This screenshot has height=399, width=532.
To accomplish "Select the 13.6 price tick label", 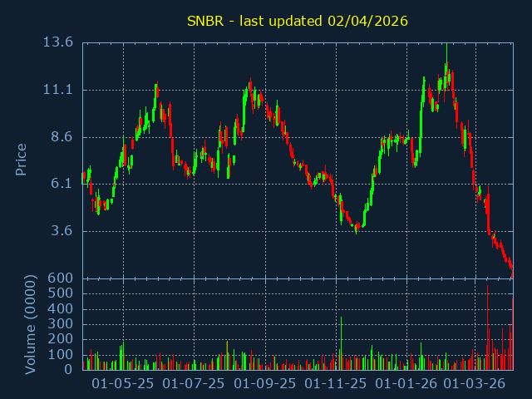I will click(57, 42).
